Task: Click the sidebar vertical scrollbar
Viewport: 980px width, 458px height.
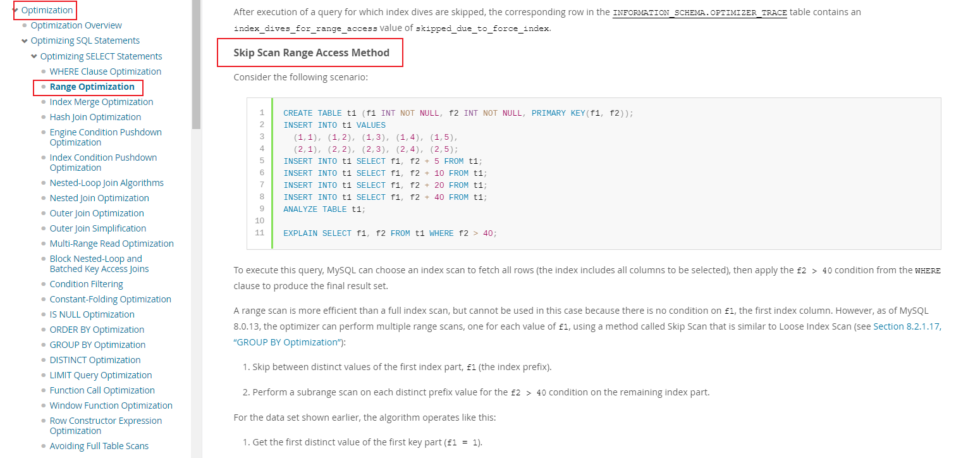Action: (x=196, y=63)
